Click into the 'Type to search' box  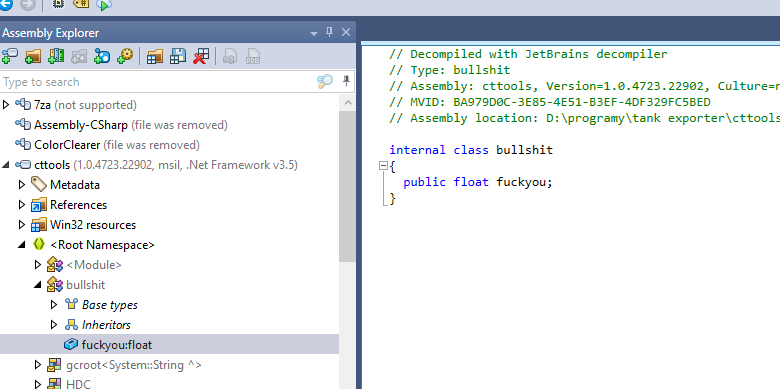pyautogui.click(x=157, y=82)
